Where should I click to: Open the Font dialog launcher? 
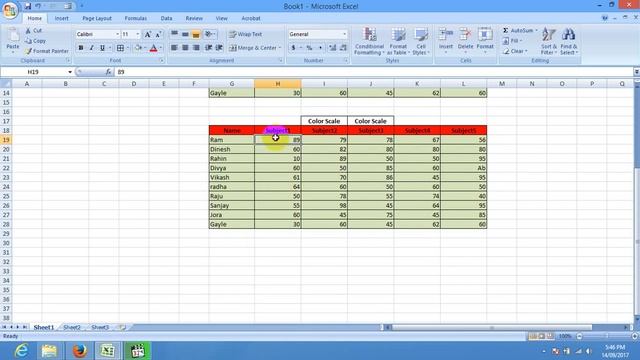162,60
